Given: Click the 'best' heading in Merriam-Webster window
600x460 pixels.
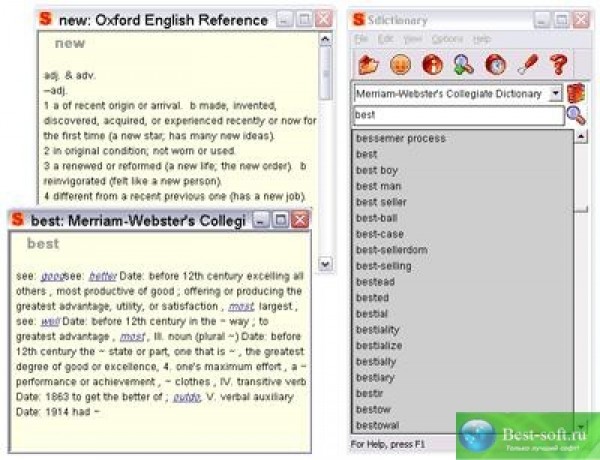Looking at the screenshot, I should tap(43, 244).
